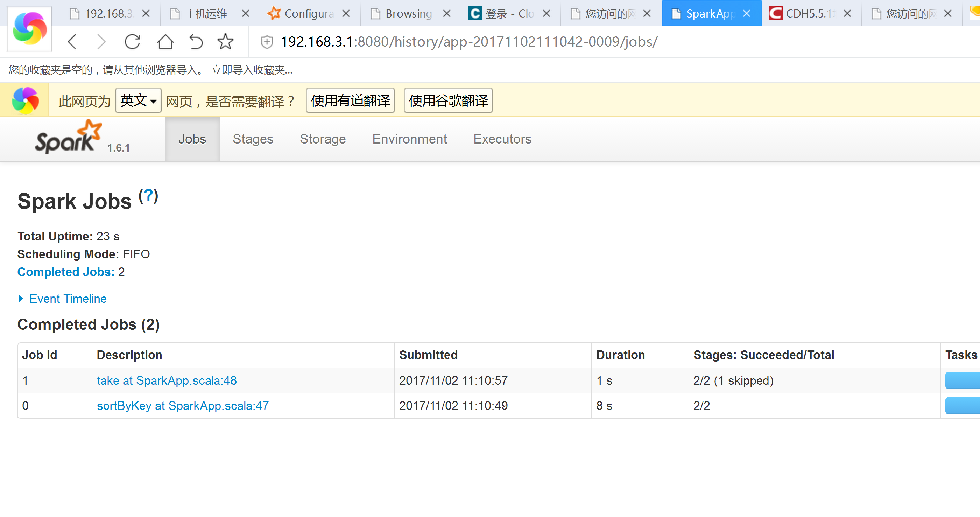Screen dimensions: 980x517
Task: Open sortByKey at SparkApp.scala:47 job link
Action: (183, 405)
